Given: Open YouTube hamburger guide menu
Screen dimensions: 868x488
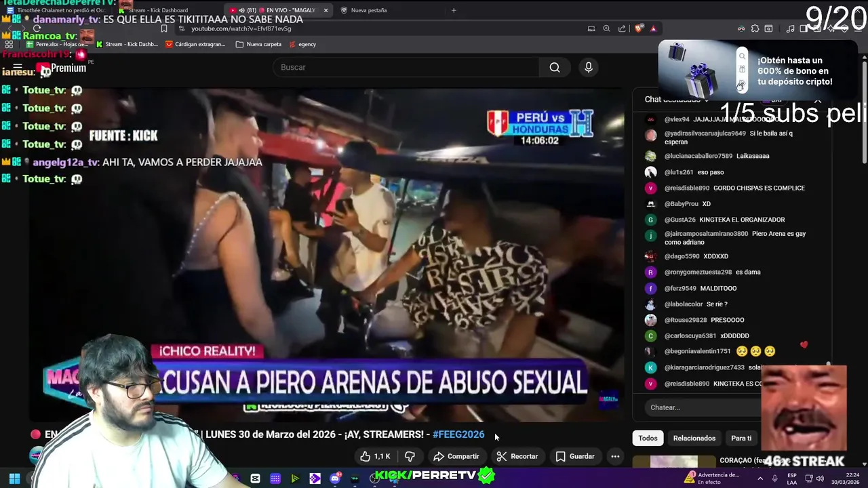Looking at the screenshot, I should [x=18, y=67].
